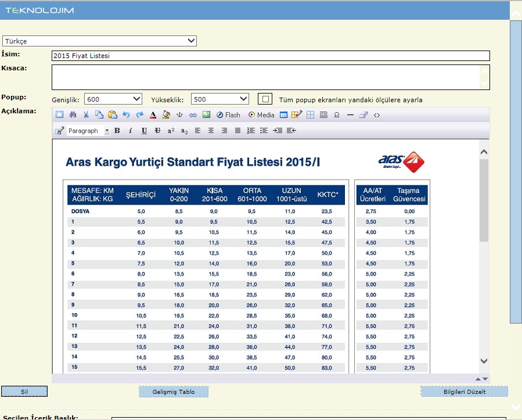Toggle bold formatting
The width and height of the screenshot is (522, 420).
(117, 131)
